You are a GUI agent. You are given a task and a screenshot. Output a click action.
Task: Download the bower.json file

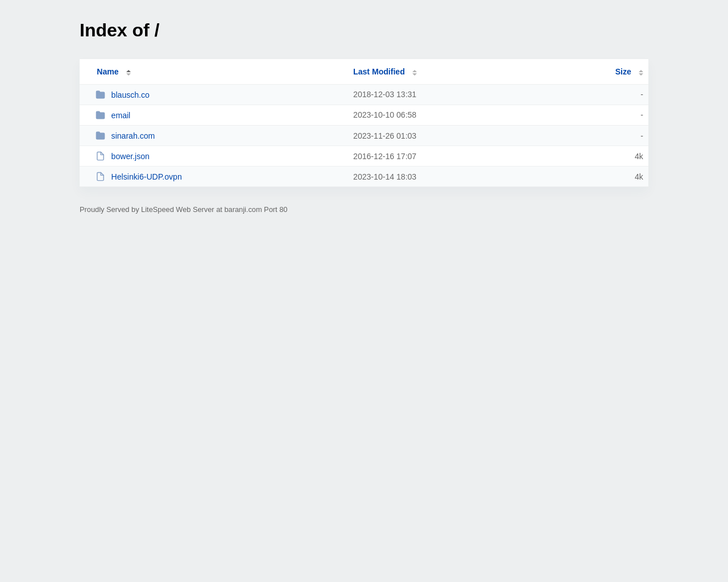pyautogui.click(x=130, y=156)
